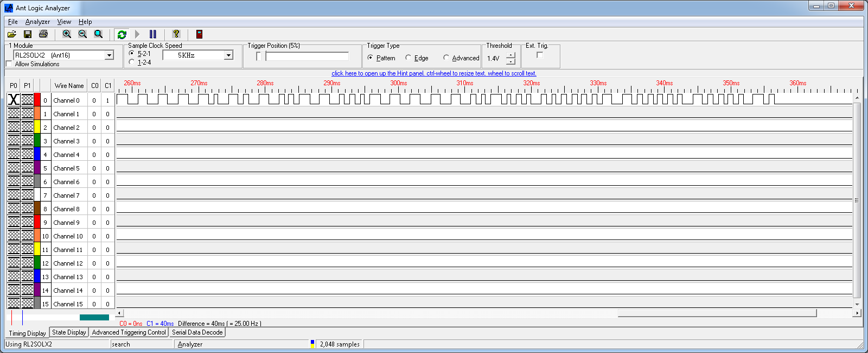This screenshot has width=868, height=353.
Task: Click the horizontal waveform scrollbar thumb
Action: click(717, 313)
